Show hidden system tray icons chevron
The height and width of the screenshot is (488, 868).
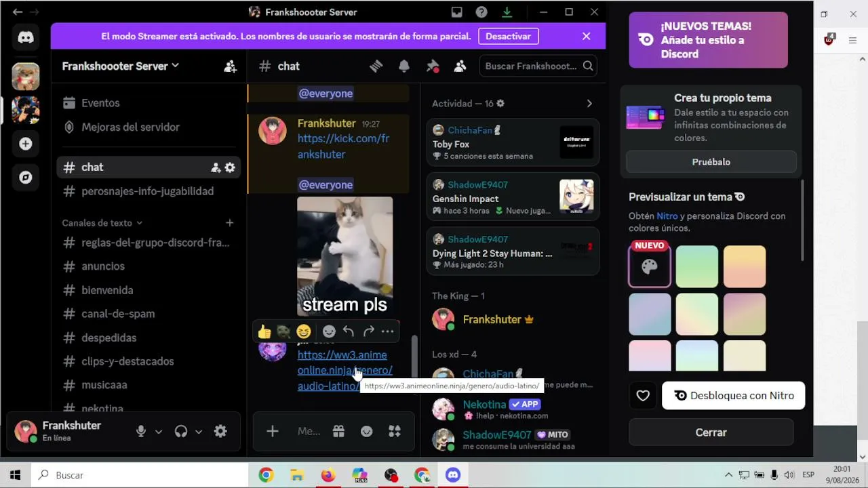[728, 475]
